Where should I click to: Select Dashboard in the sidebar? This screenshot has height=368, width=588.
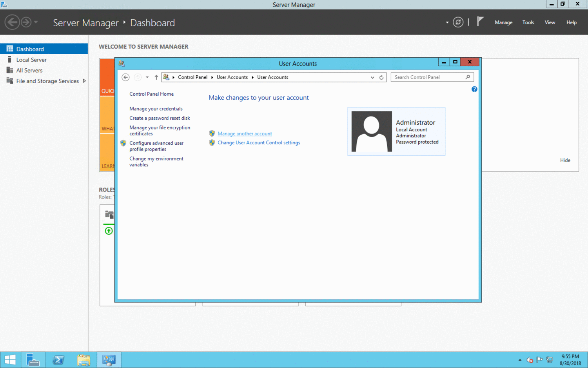click(44, 49)
